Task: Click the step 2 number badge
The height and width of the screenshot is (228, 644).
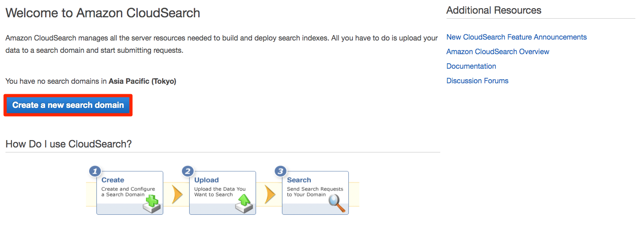Action: pyautogui.click(x=187, y=171)
